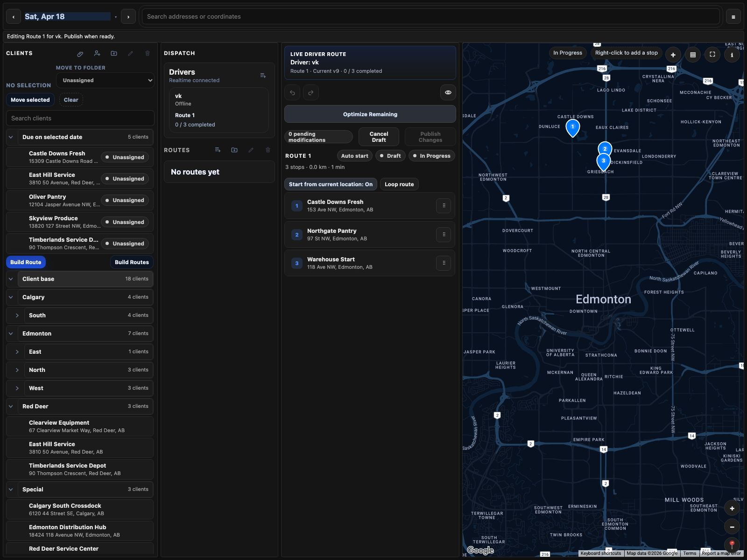Enter fullscreen map view

click(712, 55)
